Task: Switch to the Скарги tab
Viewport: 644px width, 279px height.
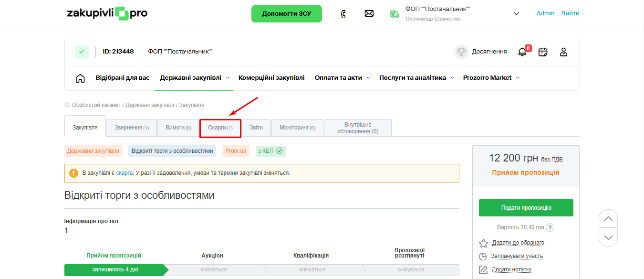Action: click(220, 128)
